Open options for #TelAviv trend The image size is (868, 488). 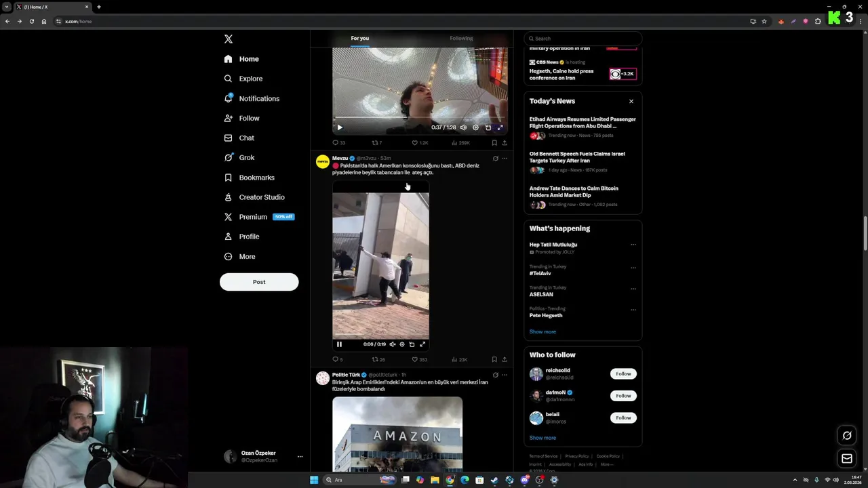click(633, 267)
